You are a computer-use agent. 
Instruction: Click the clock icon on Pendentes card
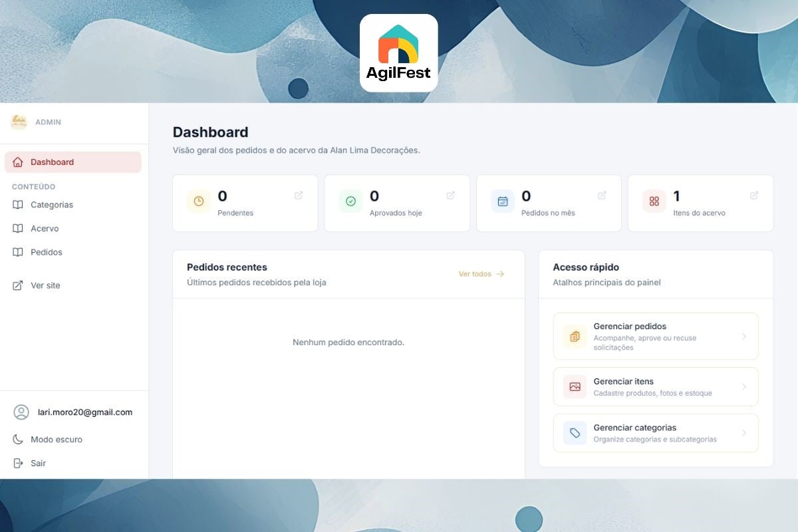pos(199,201)
